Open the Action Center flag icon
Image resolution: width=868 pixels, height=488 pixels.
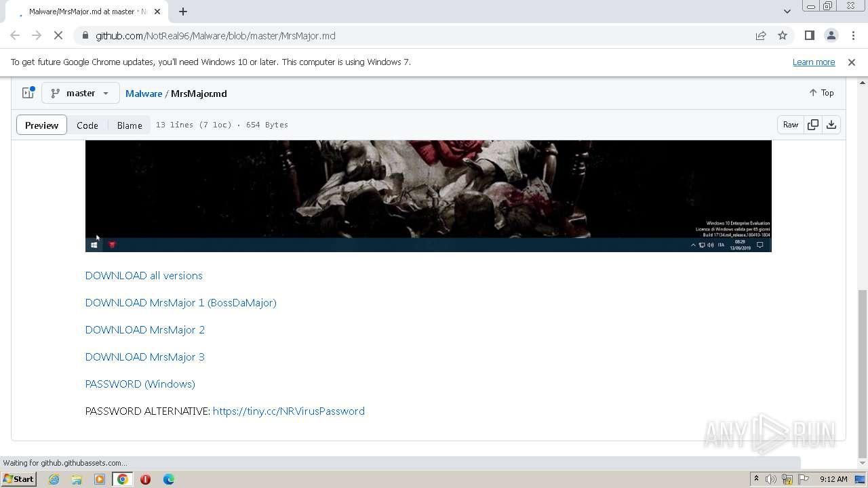[x=804, y=479]
